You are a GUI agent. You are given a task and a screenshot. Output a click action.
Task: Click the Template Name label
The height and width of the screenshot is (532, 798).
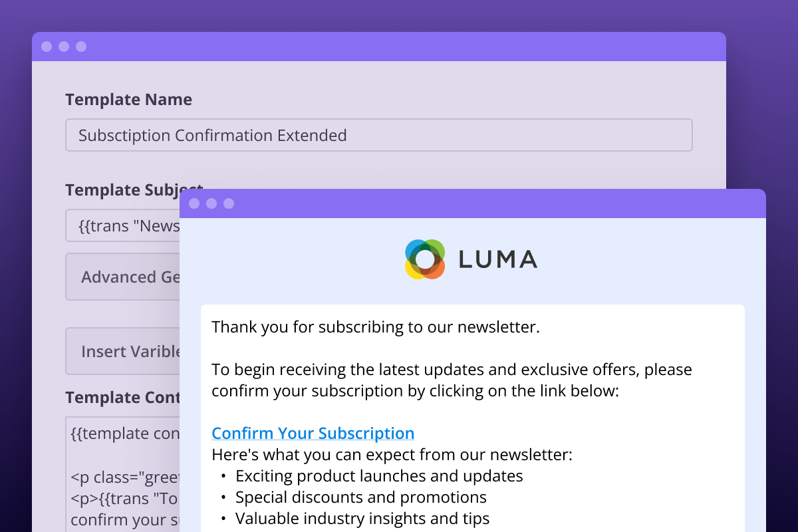pos(128,100)
